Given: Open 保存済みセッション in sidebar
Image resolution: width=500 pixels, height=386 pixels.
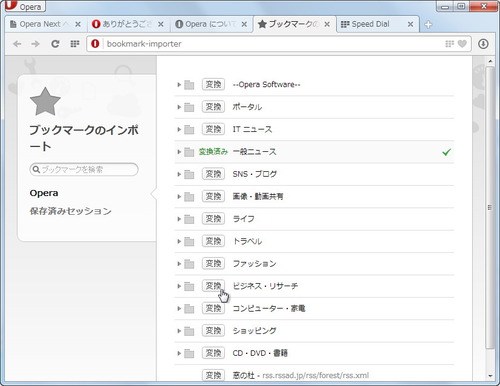Looking at the screenshot, I should tap(70, 211).
